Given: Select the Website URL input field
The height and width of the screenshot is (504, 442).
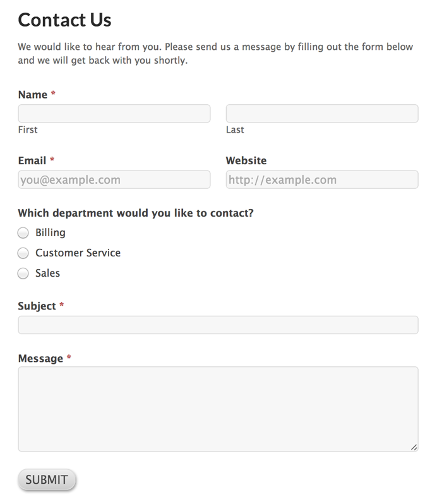Looking at the screenshot, I should [x=321, y=180].
